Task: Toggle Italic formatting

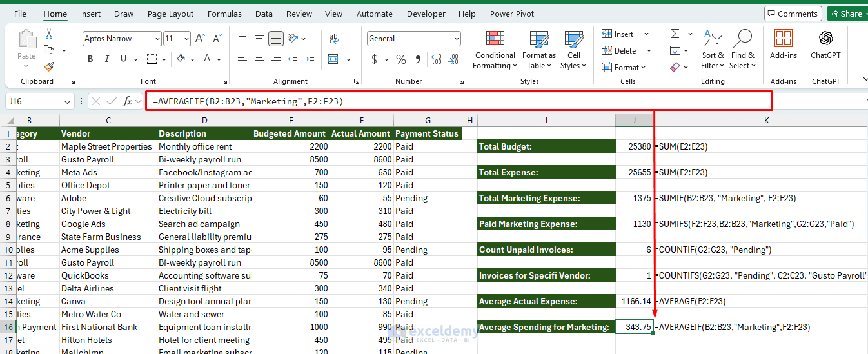Action: point(106,59)
